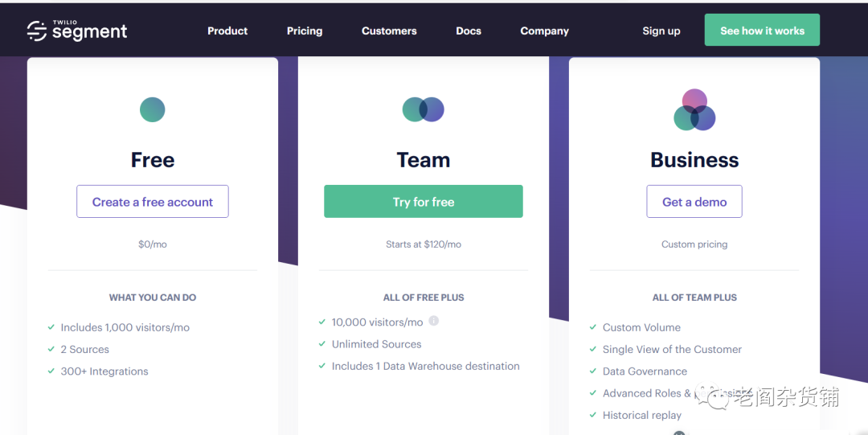
Task: Click the Data Governance item
Action: [x=645, y=371]
